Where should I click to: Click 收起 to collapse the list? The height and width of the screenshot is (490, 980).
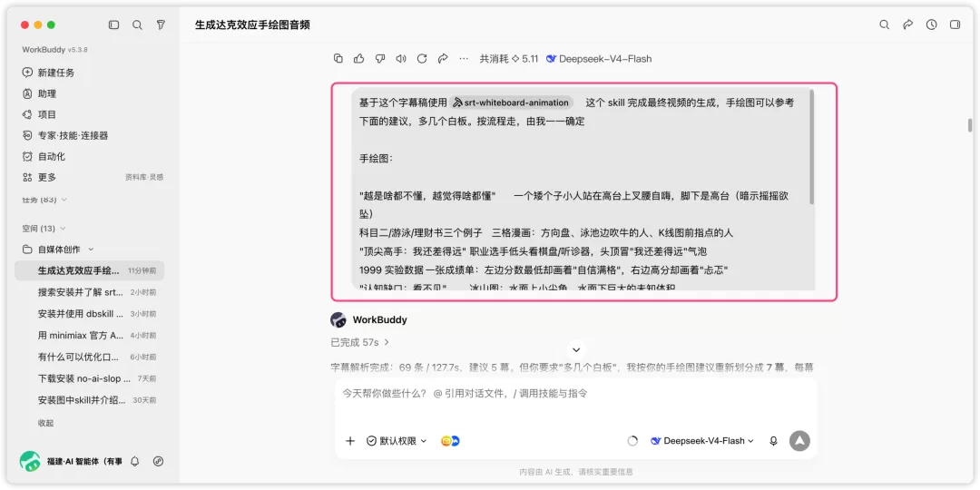click(45, 423)
